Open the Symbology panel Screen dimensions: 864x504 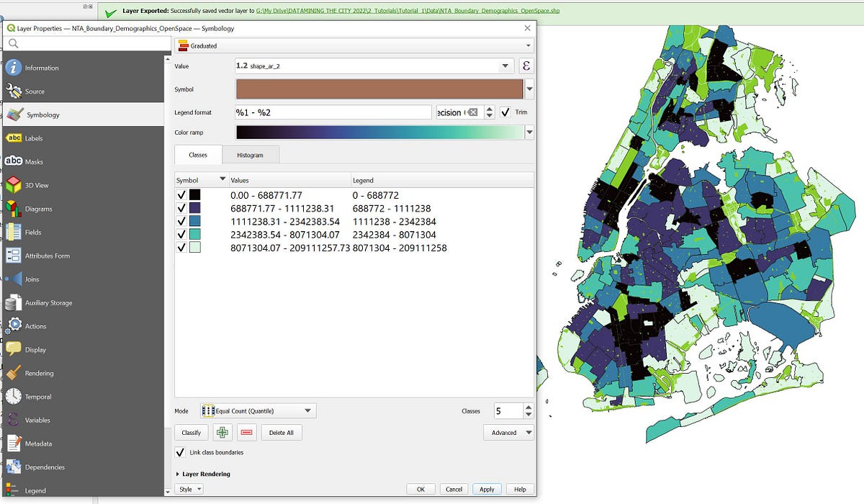[43, 114]
